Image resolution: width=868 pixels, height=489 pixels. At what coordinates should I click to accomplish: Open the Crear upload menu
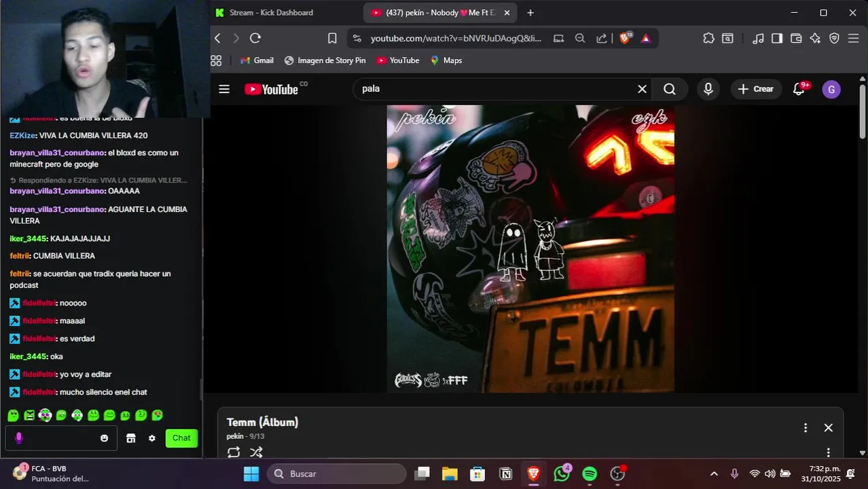click(x=756, y=89)
